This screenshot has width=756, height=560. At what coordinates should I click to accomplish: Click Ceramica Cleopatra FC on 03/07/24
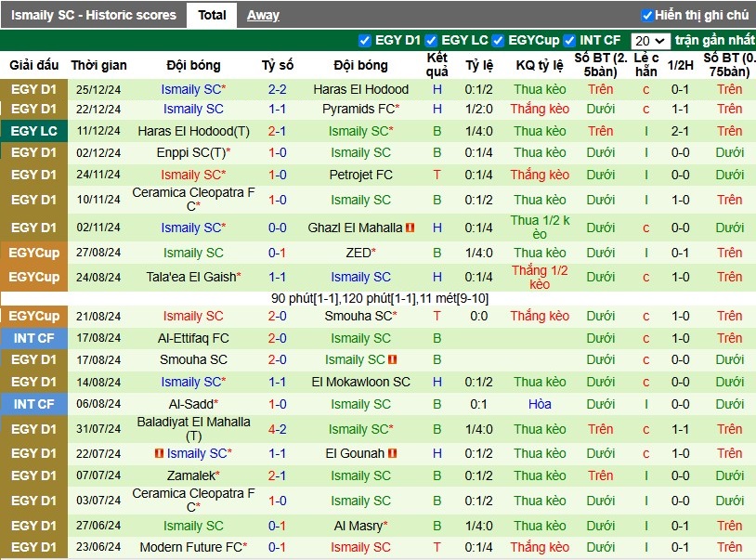point(193,501)
